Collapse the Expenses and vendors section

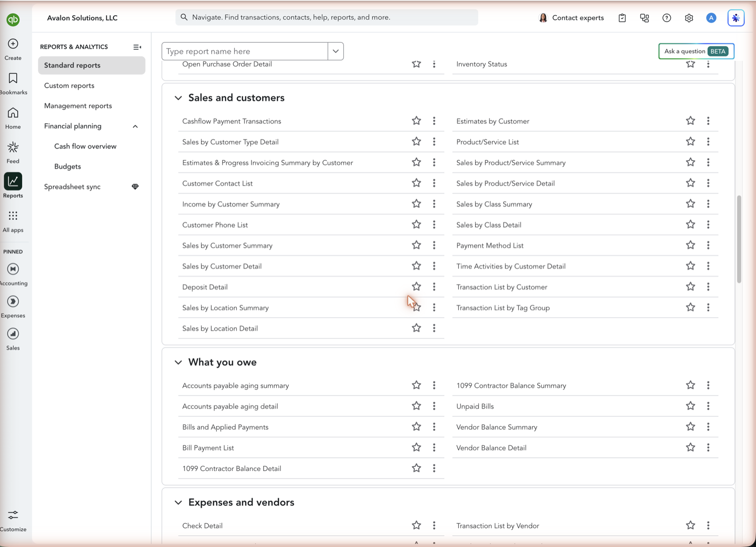click(x=178, y=502)
